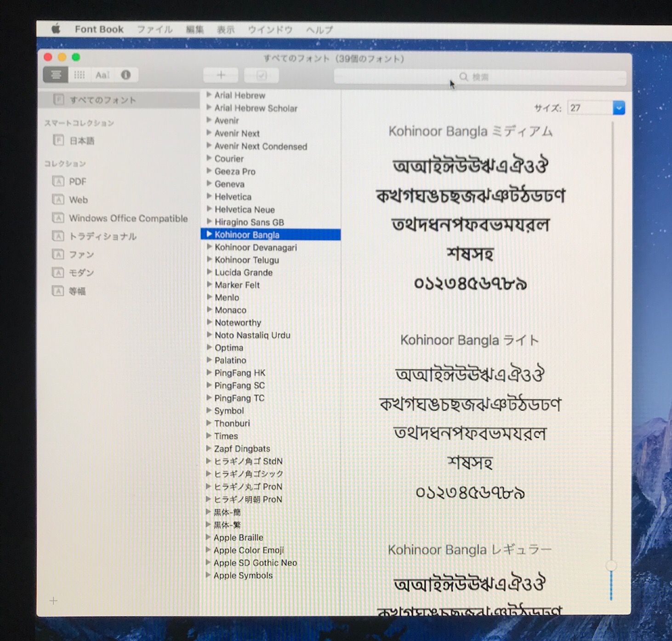Screen dimensions: 672x641
Task: Select the Avenir font
Action: (227, 120)
